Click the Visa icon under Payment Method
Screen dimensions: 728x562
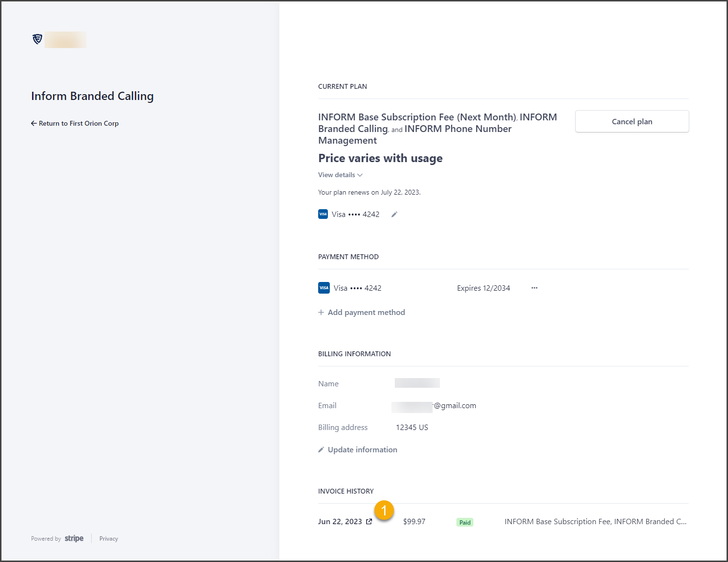click(x=324, y=288)
